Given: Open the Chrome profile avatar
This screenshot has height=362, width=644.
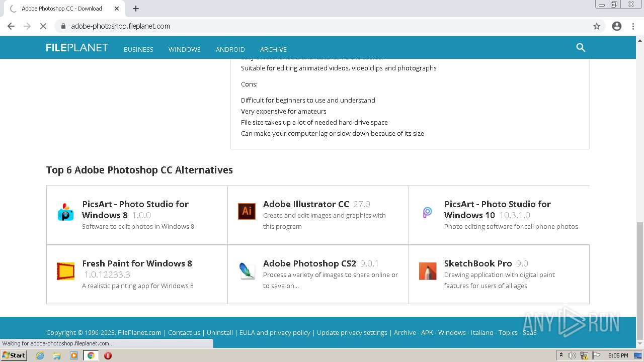Looking at the screenshot, I should [617, 26].
